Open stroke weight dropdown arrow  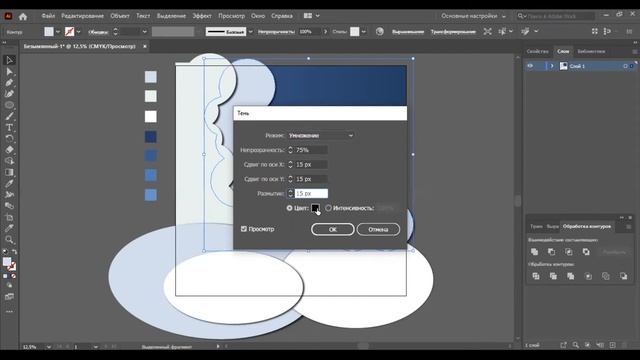click(144, 32)
